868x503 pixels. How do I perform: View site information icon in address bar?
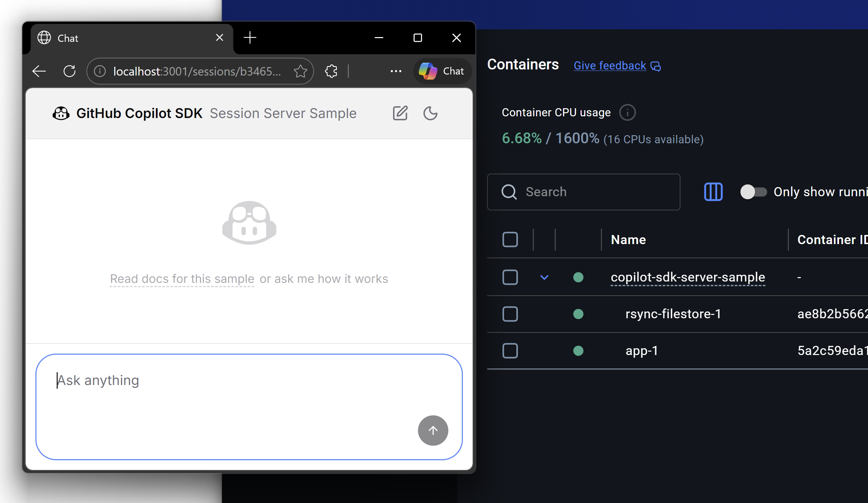pos(100,71)
